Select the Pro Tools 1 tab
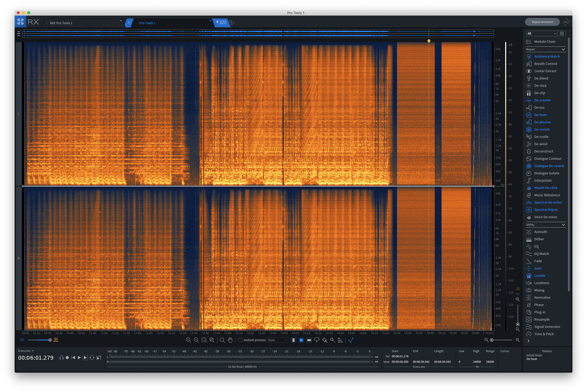The height and width of the screenshot is (392, 587). [147, 23]
